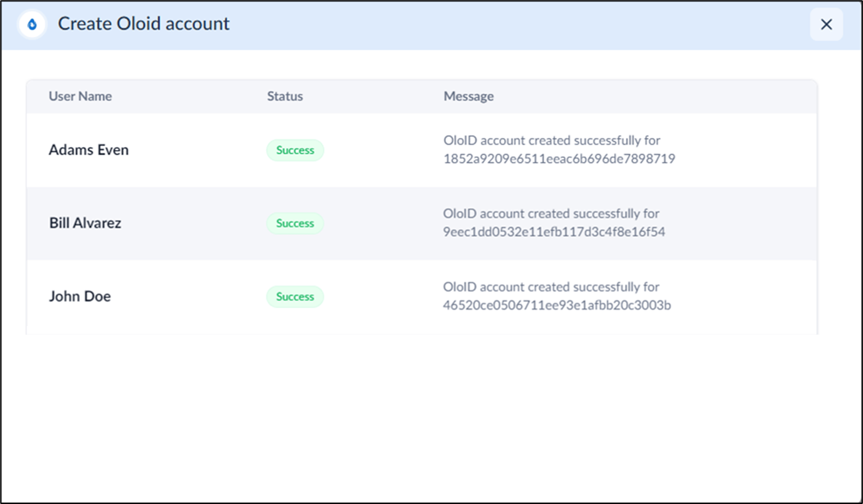Screen dimensions: 863x504
Task: Click the Status column header
Action: point(285,96)
